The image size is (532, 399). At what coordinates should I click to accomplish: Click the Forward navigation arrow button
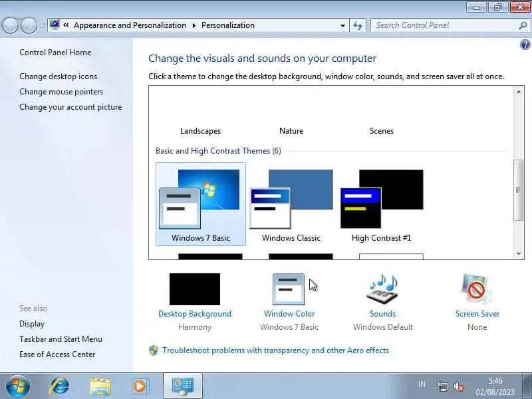pos(29,25)
